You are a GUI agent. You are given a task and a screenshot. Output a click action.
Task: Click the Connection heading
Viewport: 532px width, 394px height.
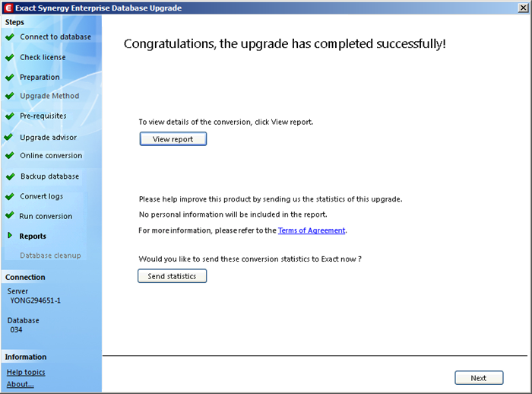tap(25, 277)
